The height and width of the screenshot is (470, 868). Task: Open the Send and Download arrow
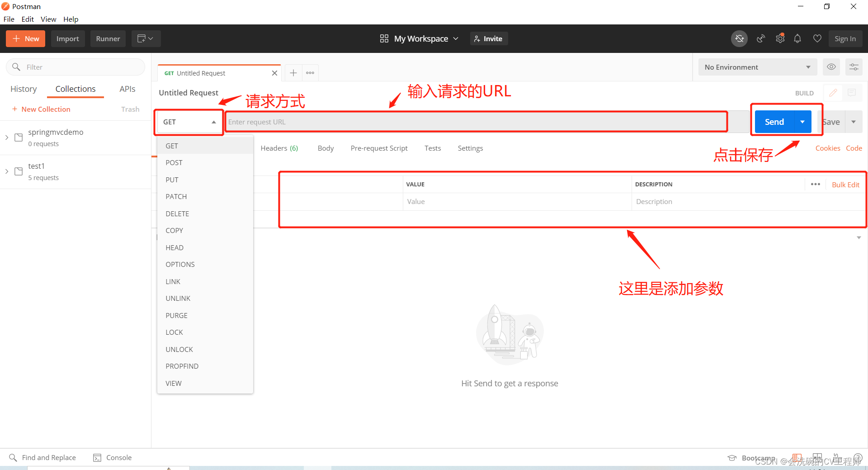tap(802, 122)
